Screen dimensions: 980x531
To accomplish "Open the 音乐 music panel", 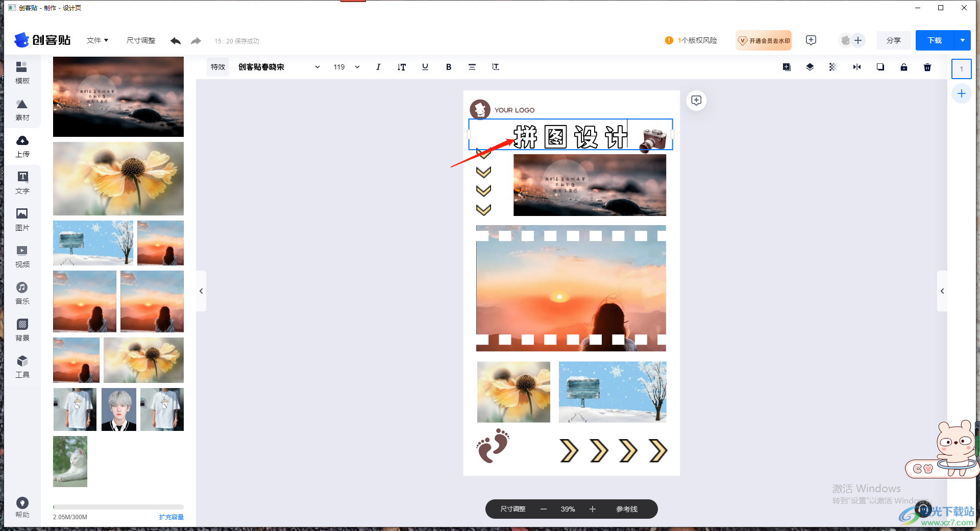I will point(22,294).
